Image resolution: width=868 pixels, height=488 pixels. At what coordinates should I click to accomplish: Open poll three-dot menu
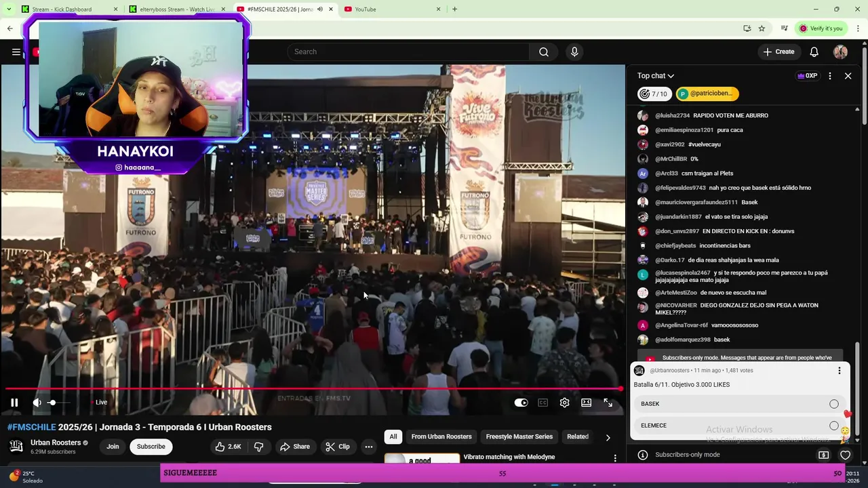840,371
